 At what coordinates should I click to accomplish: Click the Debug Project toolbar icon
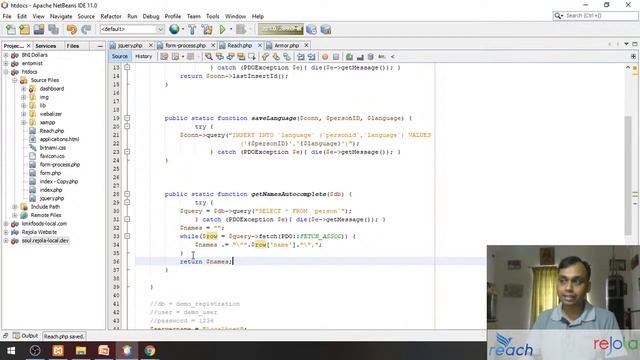(241, 29)
